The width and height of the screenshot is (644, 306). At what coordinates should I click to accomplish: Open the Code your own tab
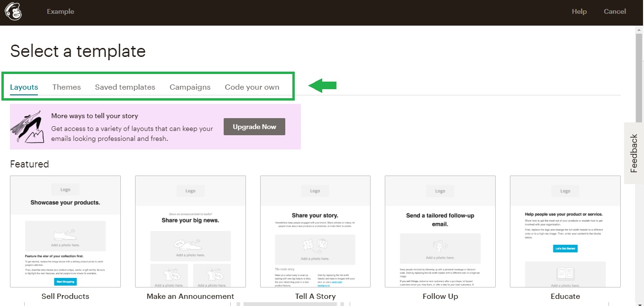[x=252, y=87]
